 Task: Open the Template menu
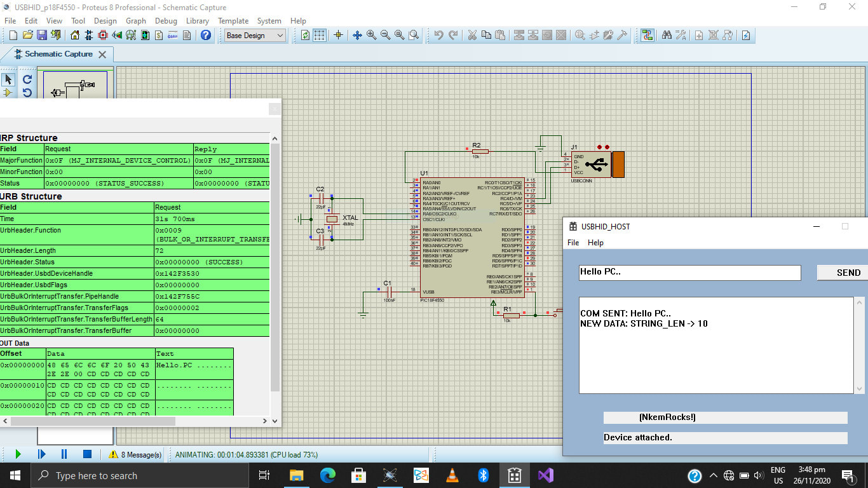click(x=233, y=21)
